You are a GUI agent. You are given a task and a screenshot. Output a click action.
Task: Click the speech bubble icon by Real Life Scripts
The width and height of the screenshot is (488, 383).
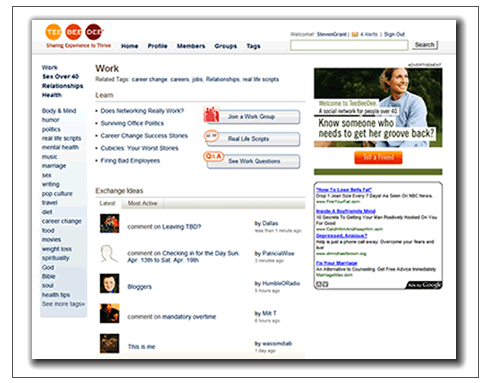click(211, 136)
